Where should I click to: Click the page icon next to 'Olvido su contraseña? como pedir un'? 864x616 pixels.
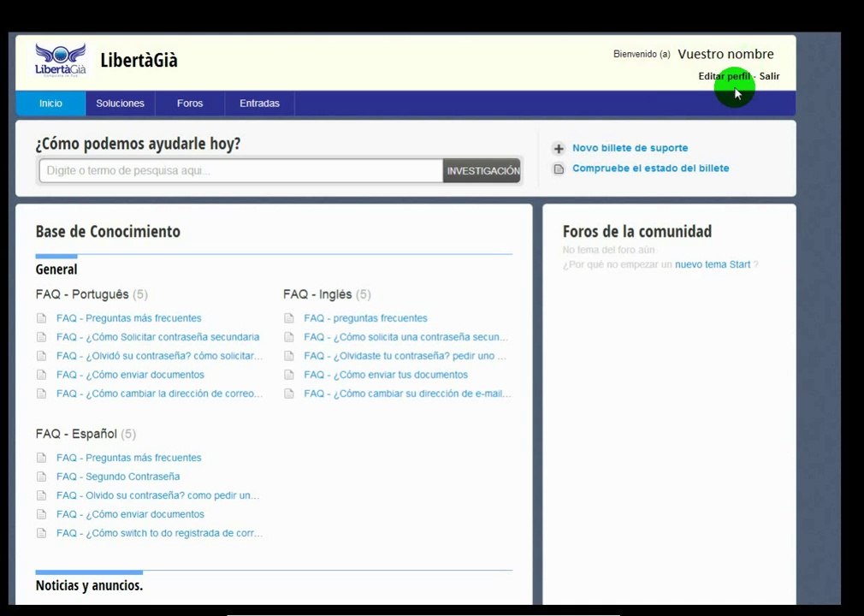(41, 495)
